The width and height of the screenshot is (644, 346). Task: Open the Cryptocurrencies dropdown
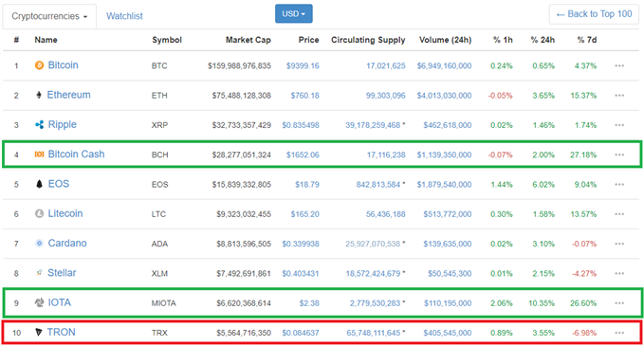point(49,16)
